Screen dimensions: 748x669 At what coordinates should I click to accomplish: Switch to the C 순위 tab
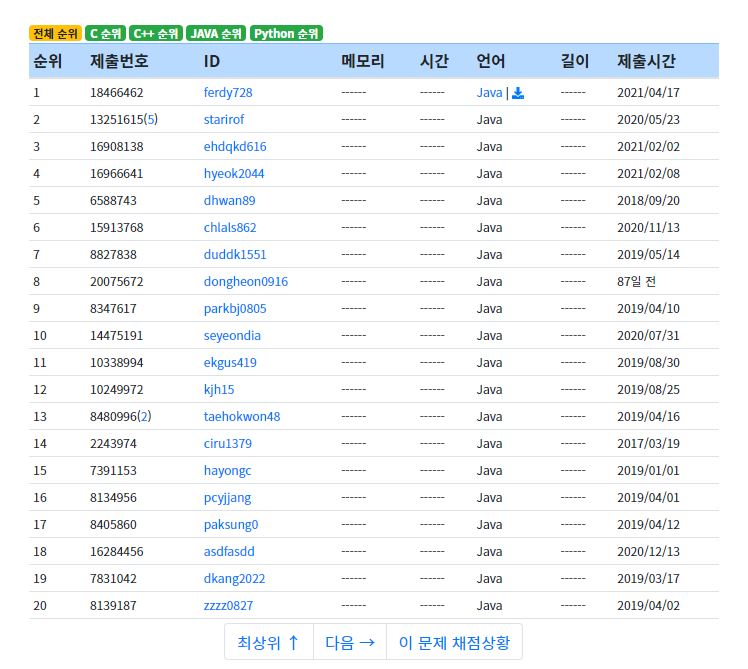(105, 33)
